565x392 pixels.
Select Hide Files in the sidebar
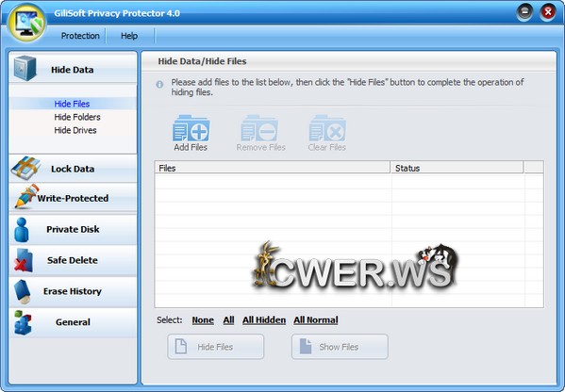coord(72,104)
